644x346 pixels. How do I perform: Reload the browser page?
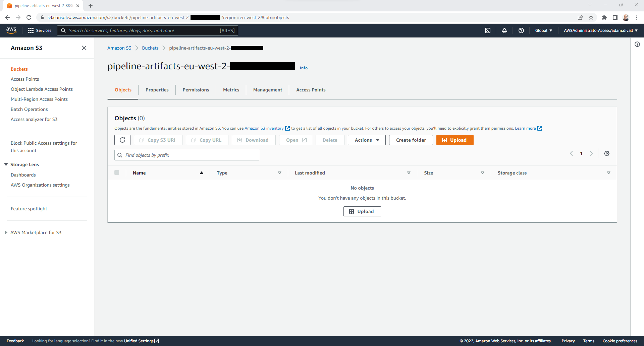29,17
